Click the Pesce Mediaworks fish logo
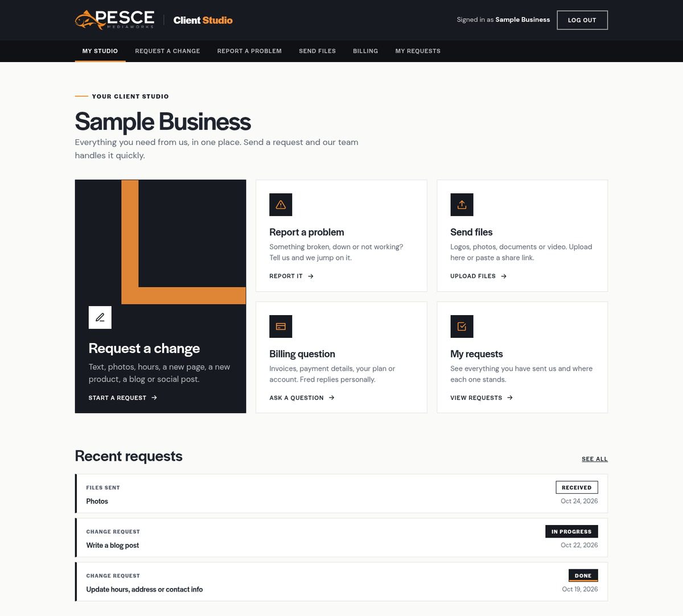683x616 pixels. tap(114, 19)
